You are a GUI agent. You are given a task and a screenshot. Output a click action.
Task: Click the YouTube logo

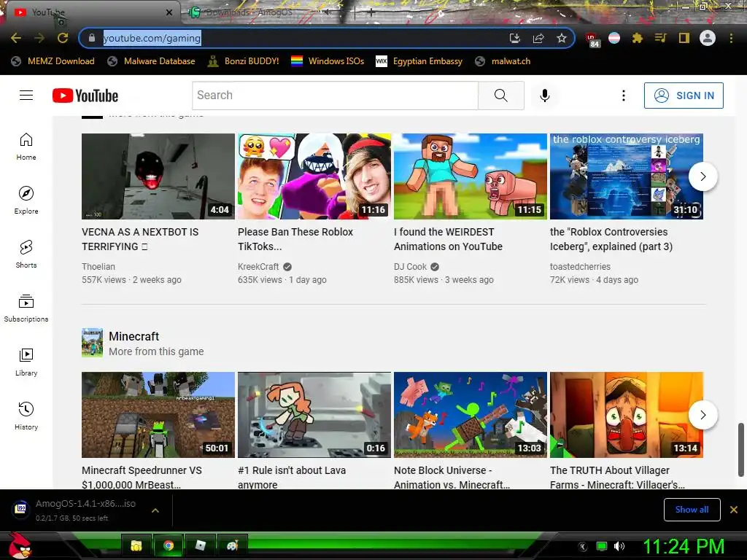click(x=85, y=96)
